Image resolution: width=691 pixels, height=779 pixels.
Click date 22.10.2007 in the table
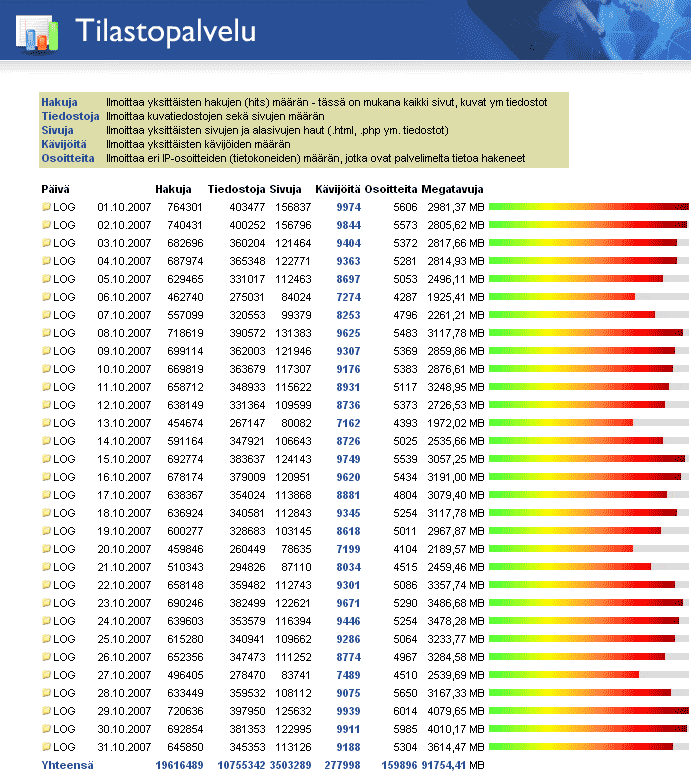point(124,585)
